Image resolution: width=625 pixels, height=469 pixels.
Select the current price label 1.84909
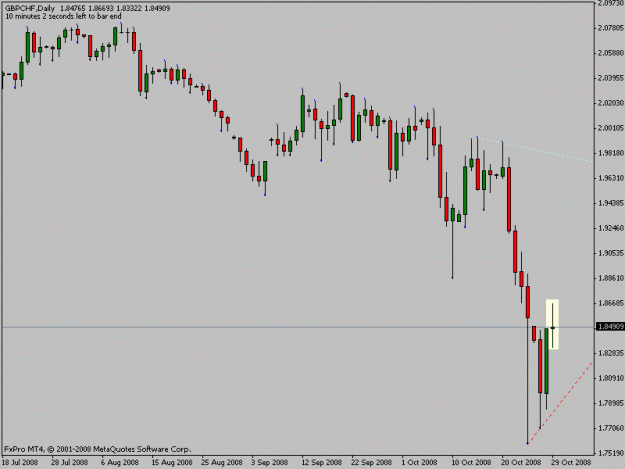click(610, 327)
